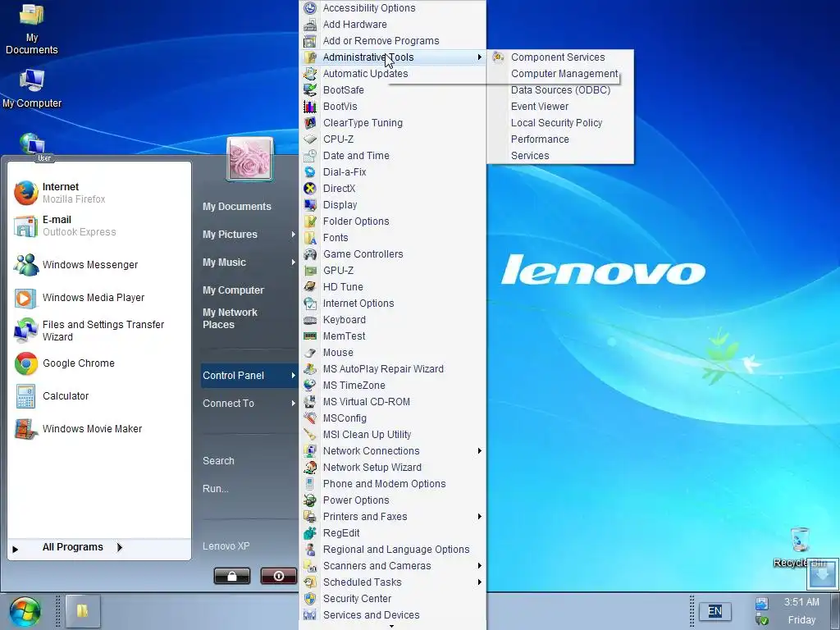
Task: Expand the Printers and Faxes submenu arrow
Action: (x=479, y=517)
